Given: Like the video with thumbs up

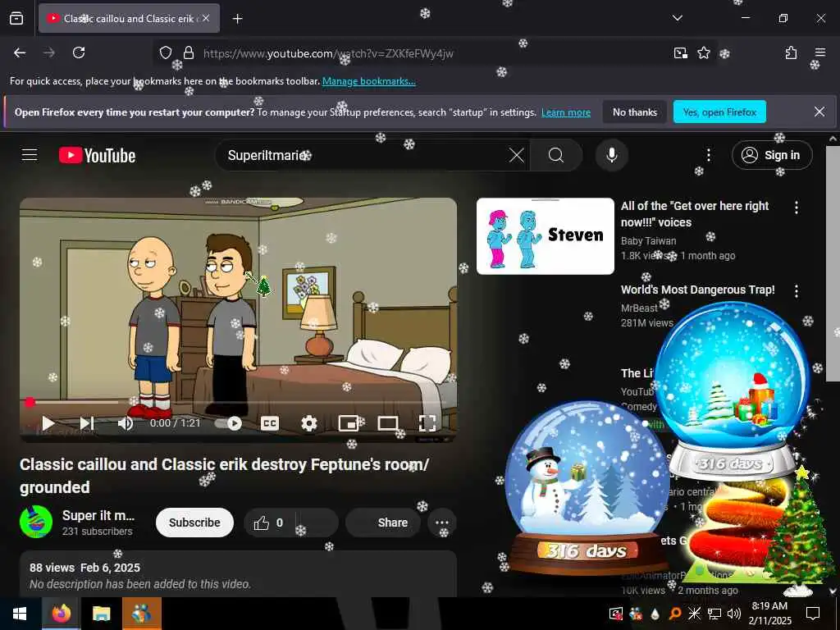Looking at the screenshot, I should (269, 523).
